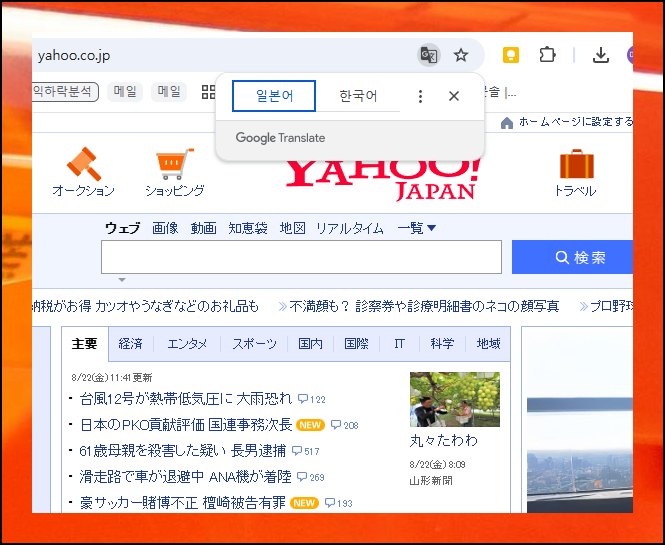Image resolution: width=665 pixels, height=545 pixels.
Task: Close the Google Translate popup
Action: [x=454, y=96]
